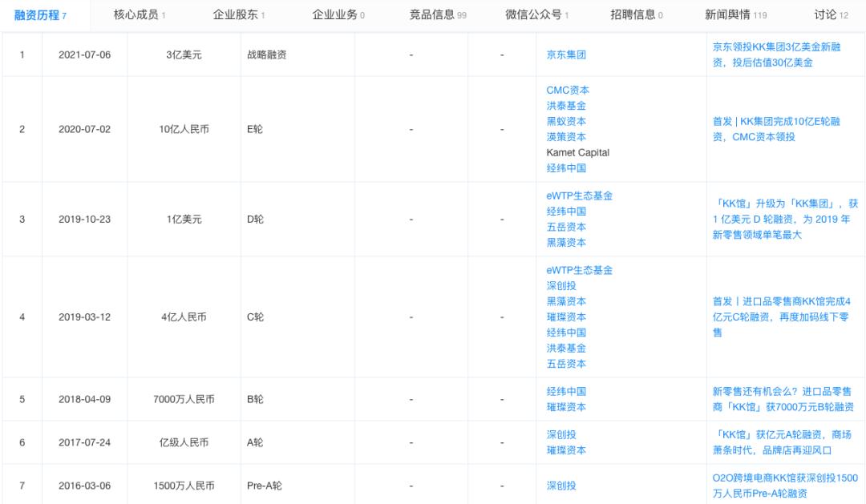Screen dimensions: 866x504
Task: Click 洪泰基金 in the E轮 row
Action: pyautogui.click(x=566, y=106)
